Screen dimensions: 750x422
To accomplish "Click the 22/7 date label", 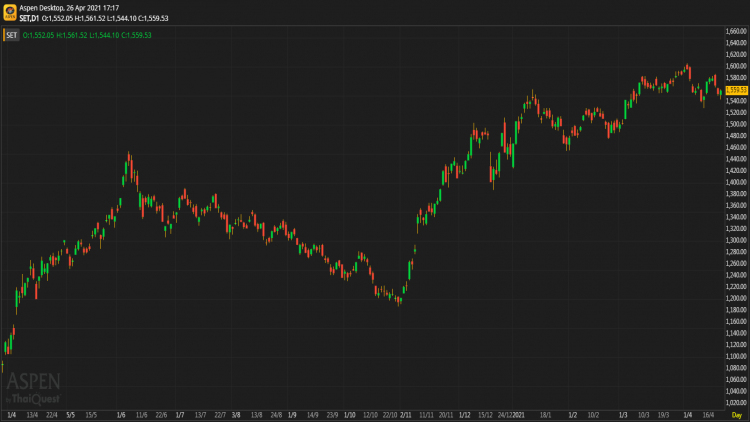I will [220, 415].
